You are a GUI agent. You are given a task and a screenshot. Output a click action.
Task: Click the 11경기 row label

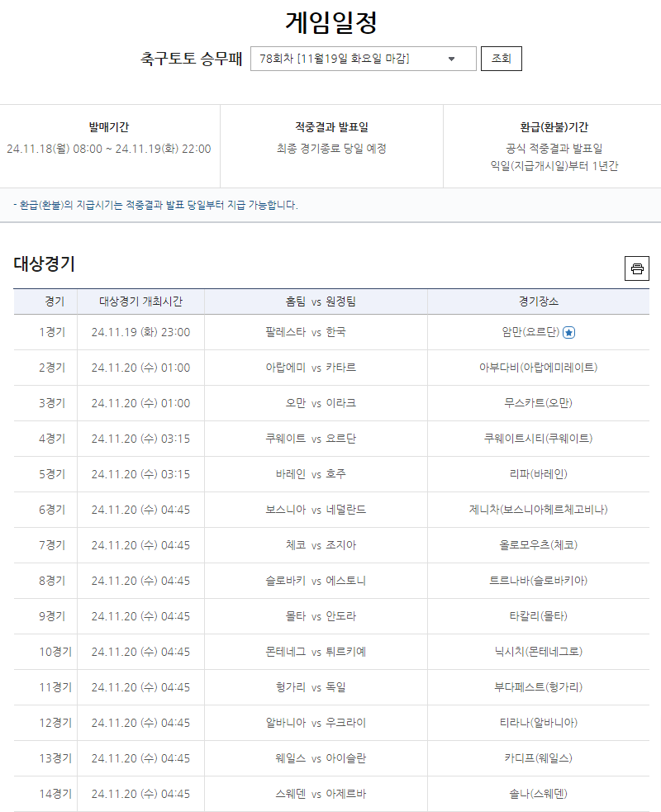pos(55,687)
